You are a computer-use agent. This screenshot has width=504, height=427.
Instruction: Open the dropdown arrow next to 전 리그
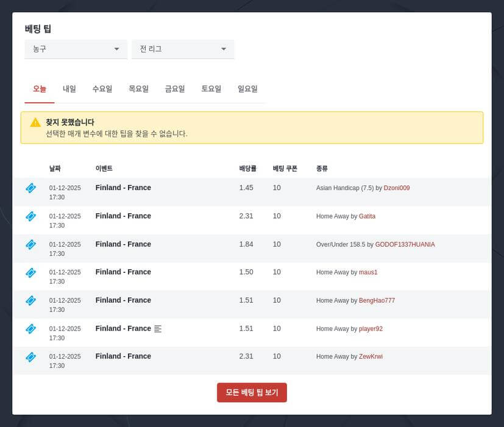[x=224, y=49]
